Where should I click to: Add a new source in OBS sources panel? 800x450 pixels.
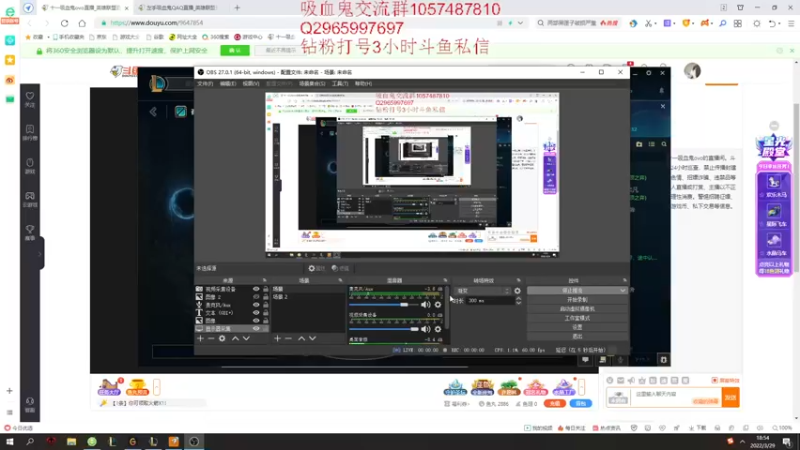200,338
